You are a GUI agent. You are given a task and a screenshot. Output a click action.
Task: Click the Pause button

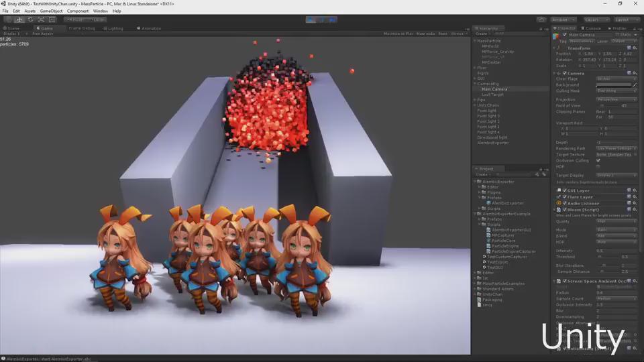pos(321,19)
